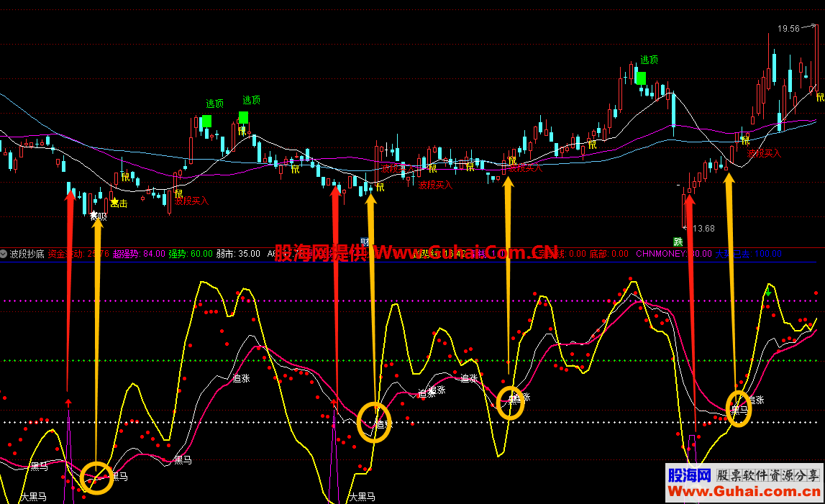This screenshot has height=504, width=825.
Task: Click the leftmost 波段买入 buy signal label
Action: point(191,201)
